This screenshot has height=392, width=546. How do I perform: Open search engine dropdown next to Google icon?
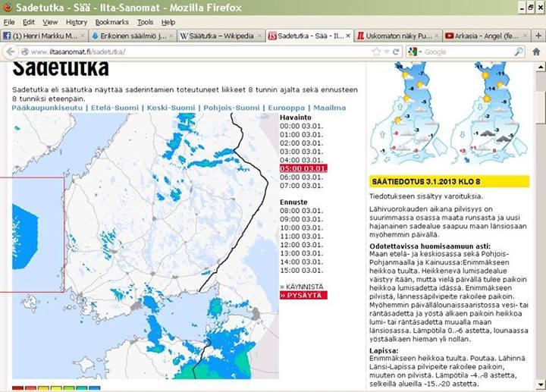[x=420, y=52]
